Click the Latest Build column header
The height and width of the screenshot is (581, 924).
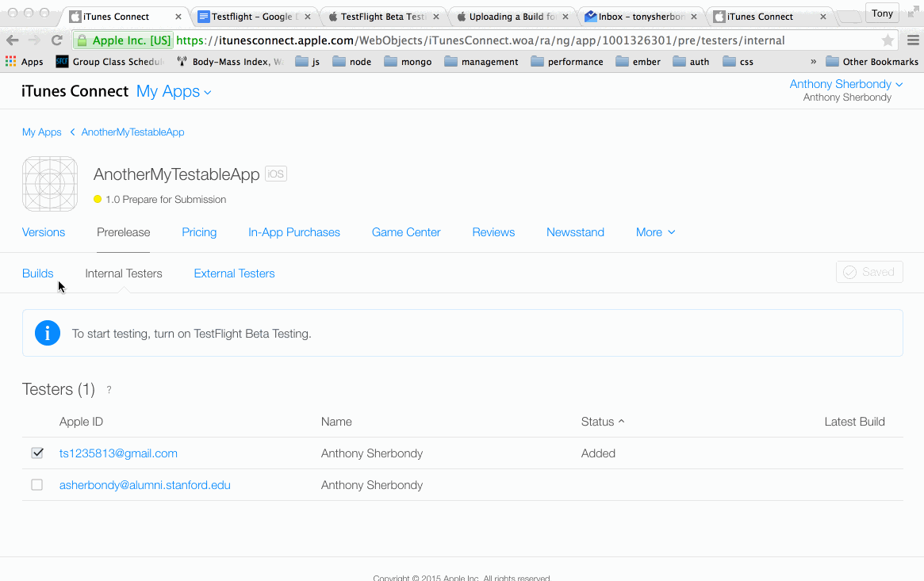[854, 422]
